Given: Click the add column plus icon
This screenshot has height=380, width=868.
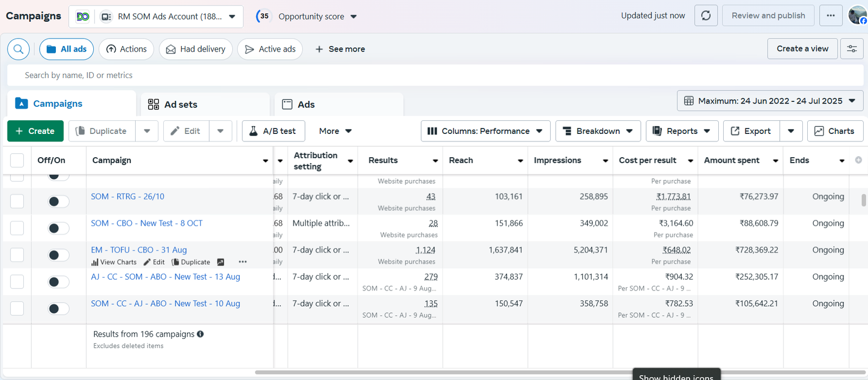Looking at the screenshot, I should (858, 160).
